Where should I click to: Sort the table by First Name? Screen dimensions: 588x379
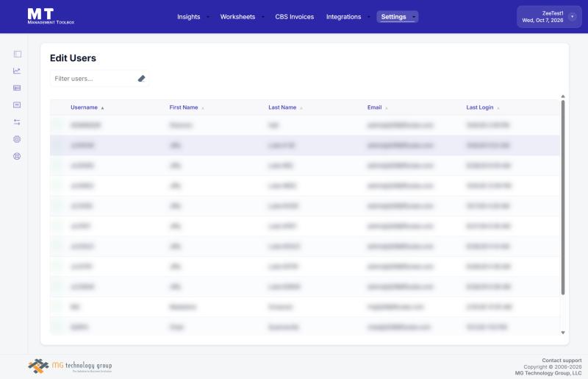(x=183, y=107)
